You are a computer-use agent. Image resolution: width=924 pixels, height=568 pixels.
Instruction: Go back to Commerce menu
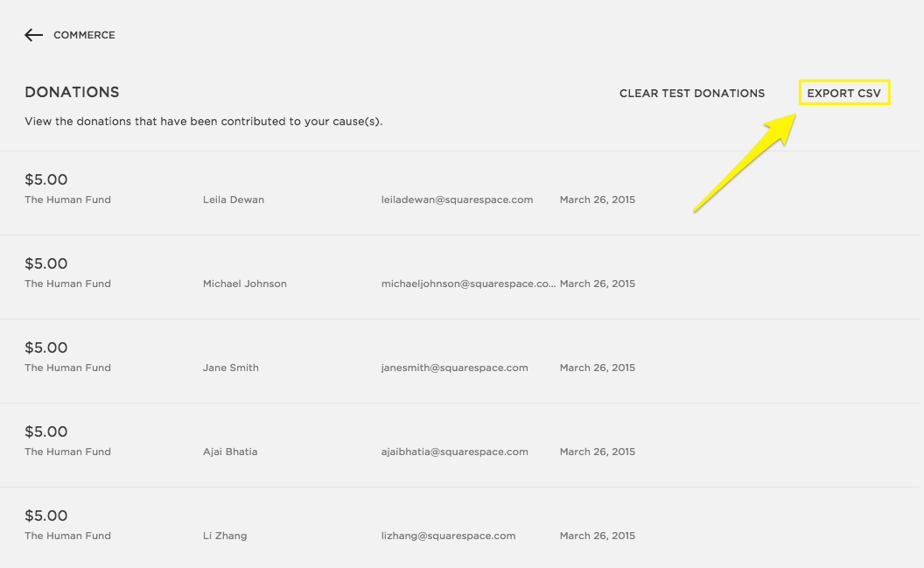(84, 35)
